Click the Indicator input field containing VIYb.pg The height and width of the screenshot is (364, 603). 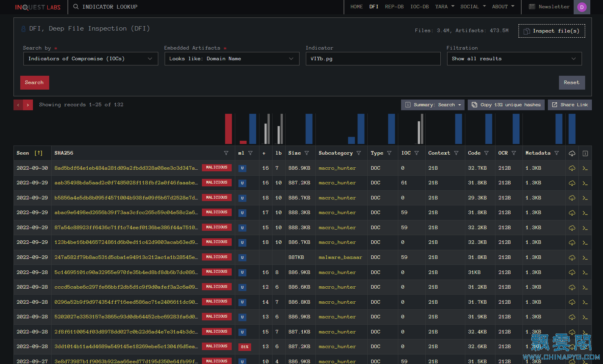coord(373,59)
